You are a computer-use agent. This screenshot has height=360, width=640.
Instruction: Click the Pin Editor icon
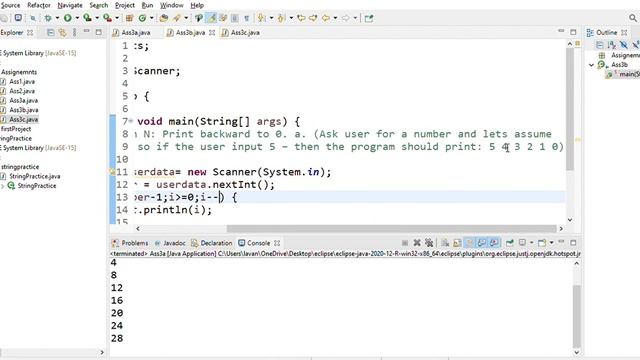point(369,18)
